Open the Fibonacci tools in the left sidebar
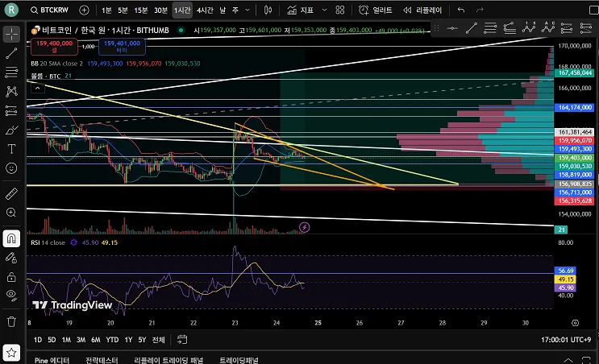 pyautogui.click(x=11, y=72)
